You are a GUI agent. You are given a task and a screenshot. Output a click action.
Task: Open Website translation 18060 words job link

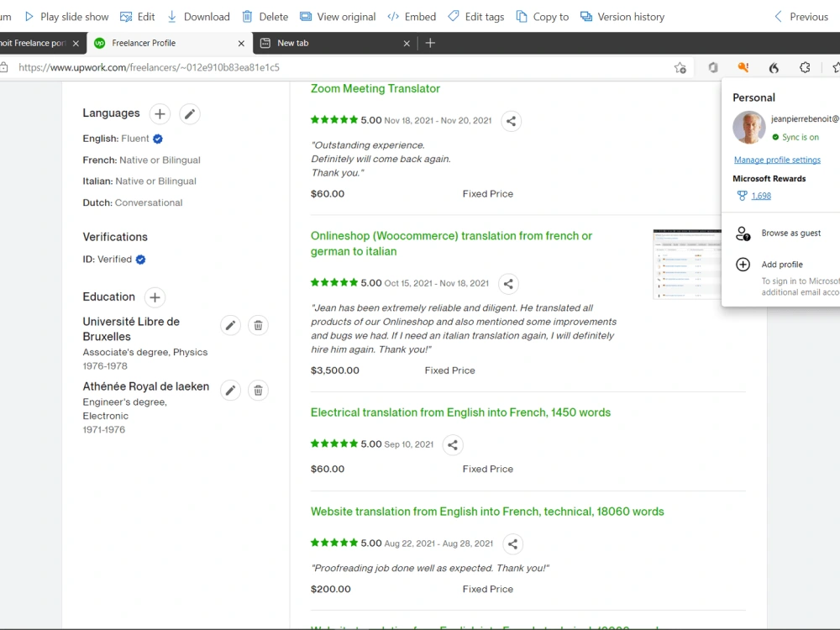tap(487, 512)
